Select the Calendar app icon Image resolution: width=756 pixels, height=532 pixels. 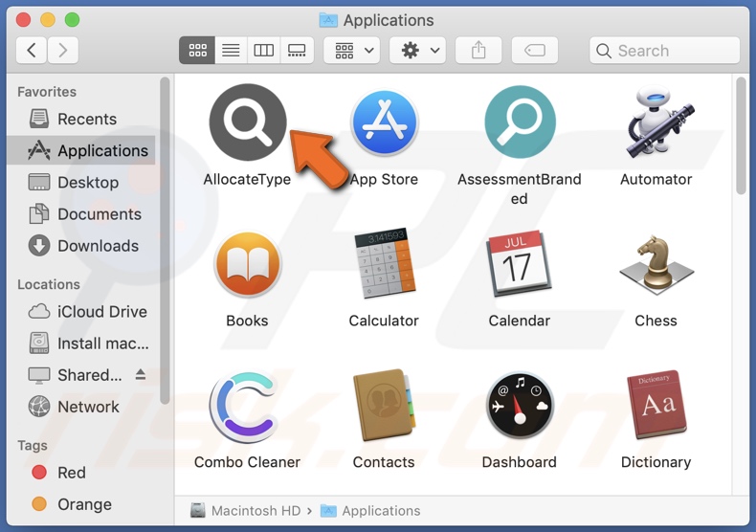tap(520, 263)
